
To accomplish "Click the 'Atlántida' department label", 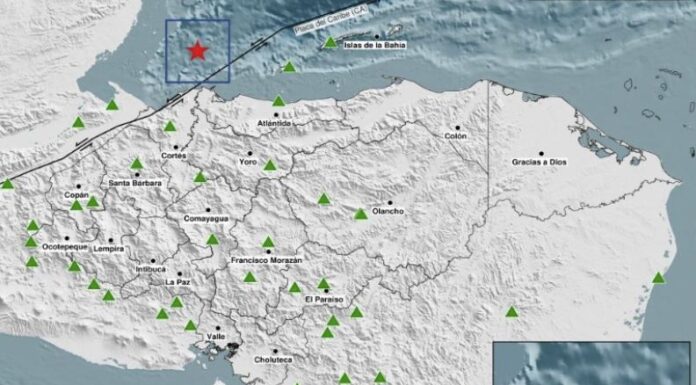I will click(x=274, y=123).
